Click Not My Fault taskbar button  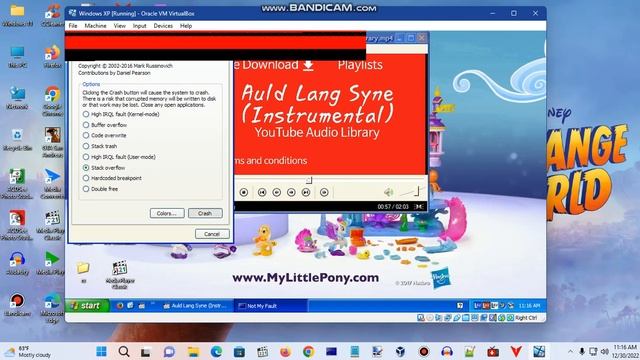pyautogui.click(x=270, y=306)
